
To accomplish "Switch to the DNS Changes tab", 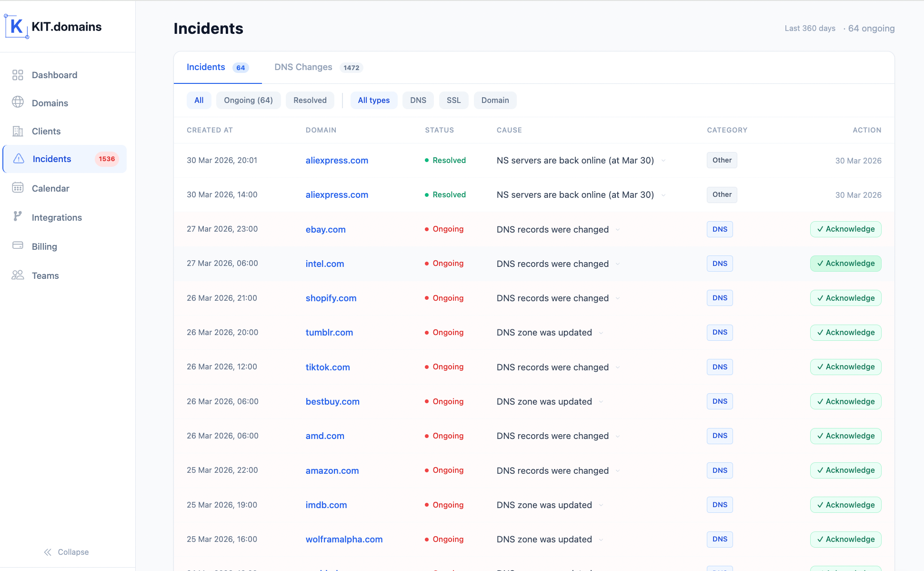I will pos(303,67).
